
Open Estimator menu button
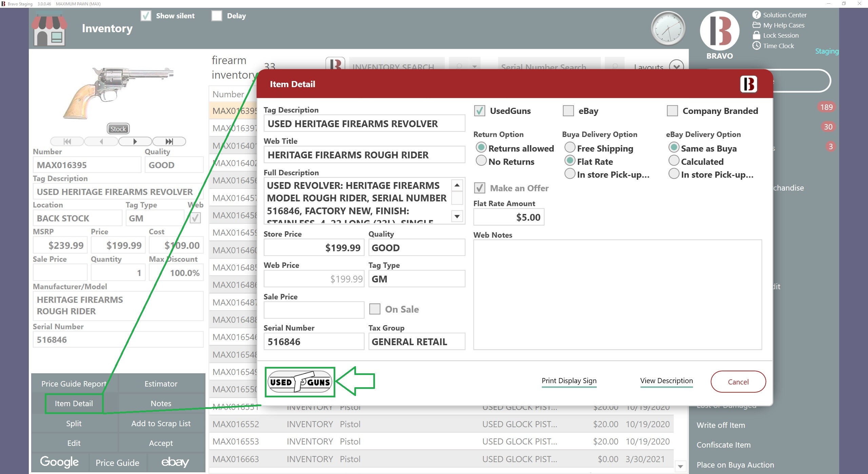coord(161,383)
